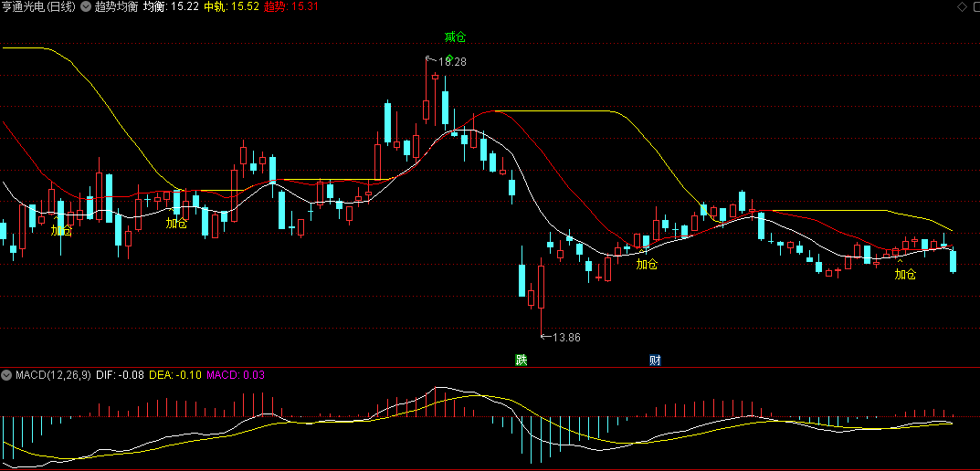Click the red 趋势: 15.31 value

tap(292, 7)
